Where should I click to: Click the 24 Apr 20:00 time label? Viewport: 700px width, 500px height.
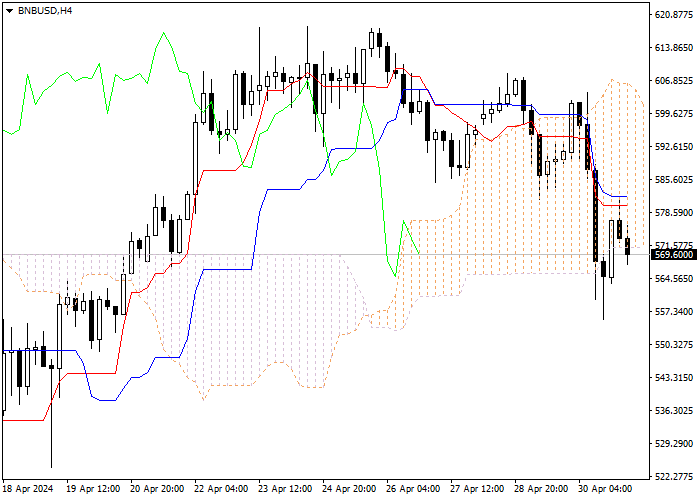click(x=350, y=489)
